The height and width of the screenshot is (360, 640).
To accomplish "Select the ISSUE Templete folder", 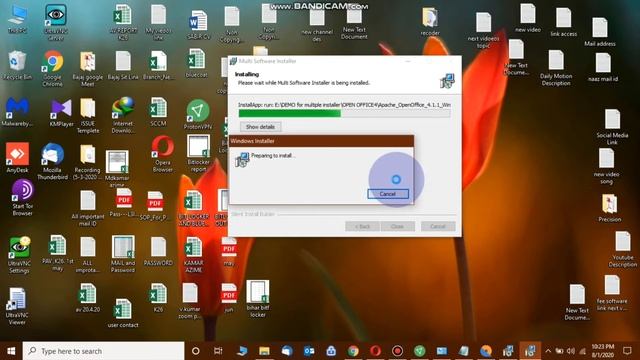I will pyautogui.click(x=88, y=116).
